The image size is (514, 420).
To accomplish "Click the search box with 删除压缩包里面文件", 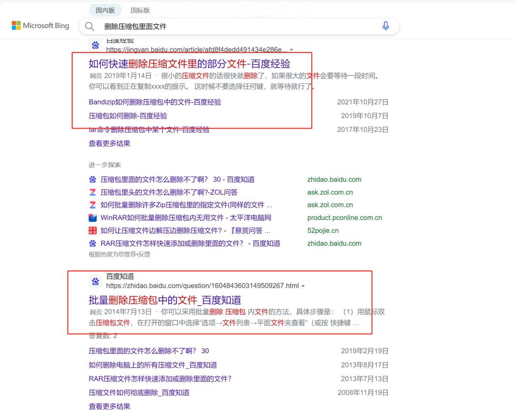I will click(x=239, y=26).
